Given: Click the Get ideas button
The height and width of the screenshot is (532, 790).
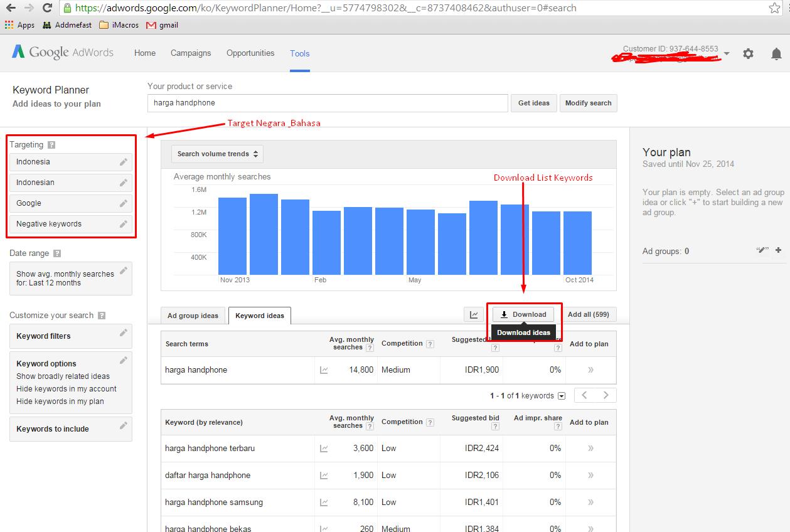Looking at the screenshot, I should point(534,103).
